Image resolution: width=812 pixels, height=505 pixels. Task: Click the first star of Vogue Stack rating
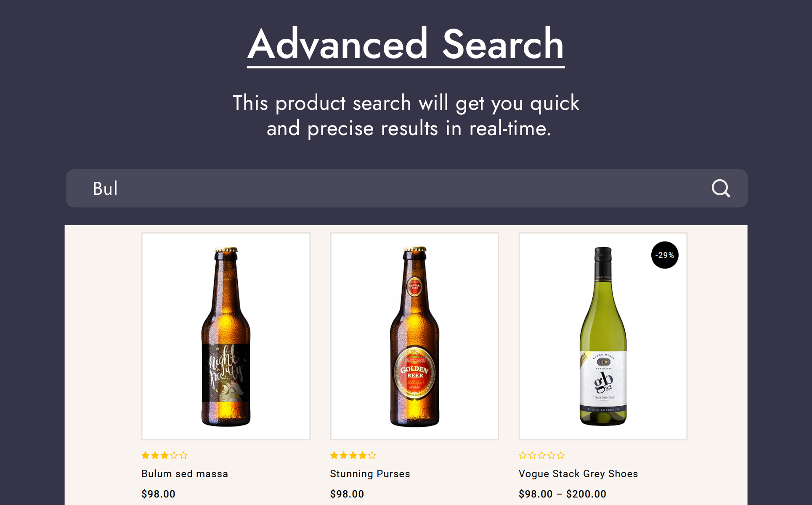(x=523, y=455)
